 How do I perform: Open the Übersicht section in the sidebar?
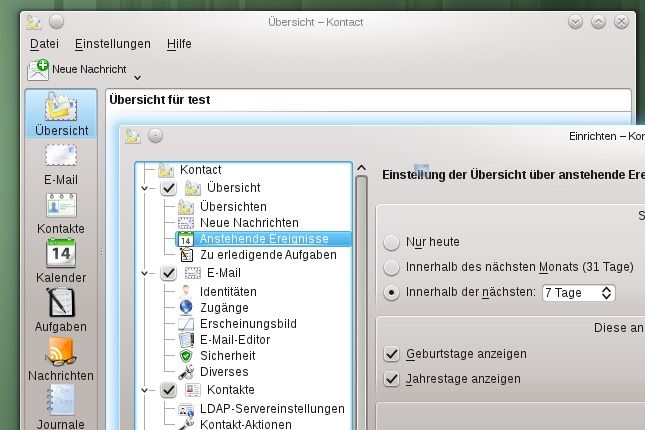[61, 114]
